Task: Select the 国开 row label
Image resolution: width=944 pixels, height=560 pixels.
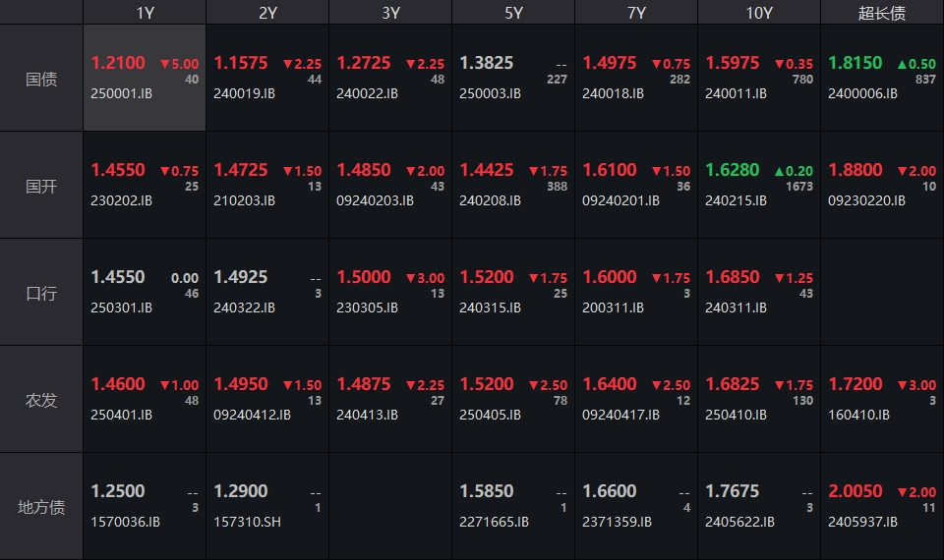Action: coord(41,186)
